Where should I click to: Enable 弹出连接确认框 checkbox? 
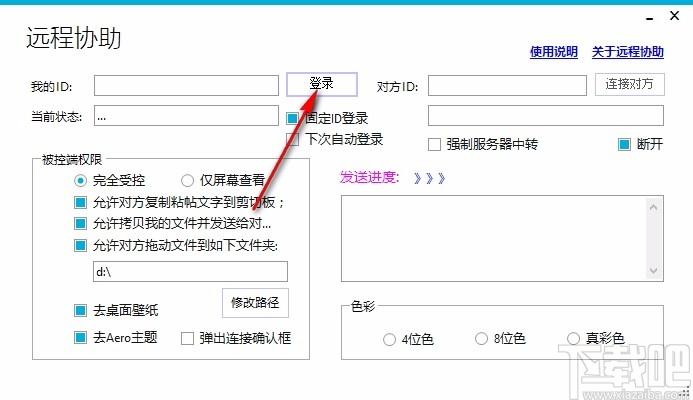tap(187, 339)
